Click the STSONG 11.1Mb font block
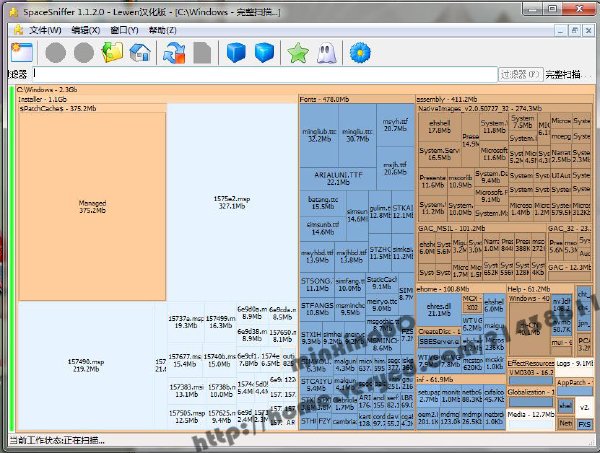The height and width of the screenshot is (453, 600). [317, 285]
